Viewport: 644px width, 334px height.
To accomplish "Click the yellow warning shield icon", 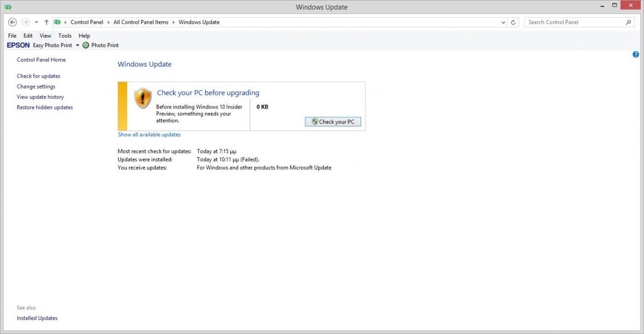I will tap(143, 98).
